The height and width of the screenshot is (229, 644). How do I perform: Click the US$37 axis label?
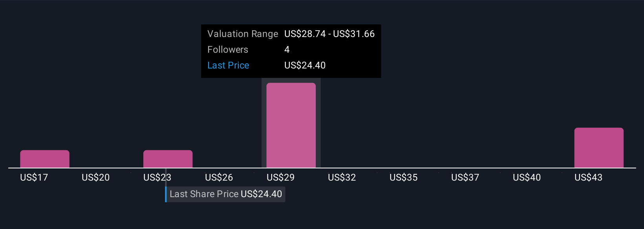[x=465, y=177]
